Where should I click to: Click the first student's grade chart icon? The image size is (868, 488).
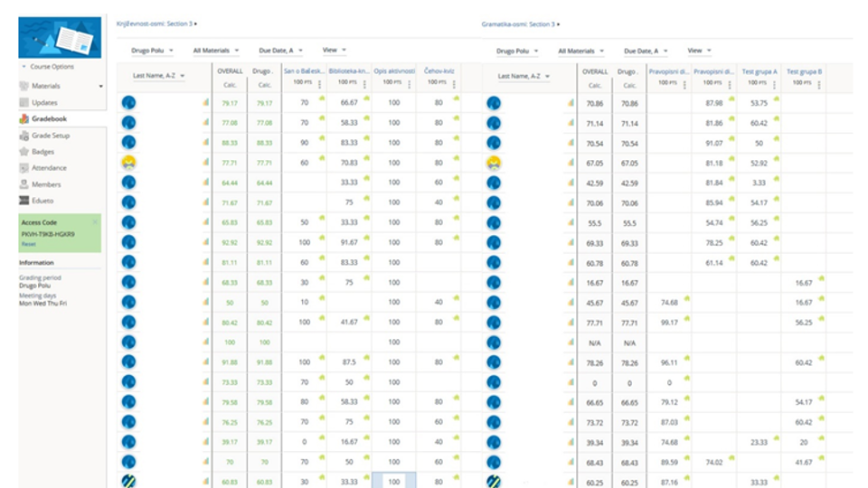[x=206, y=102]
